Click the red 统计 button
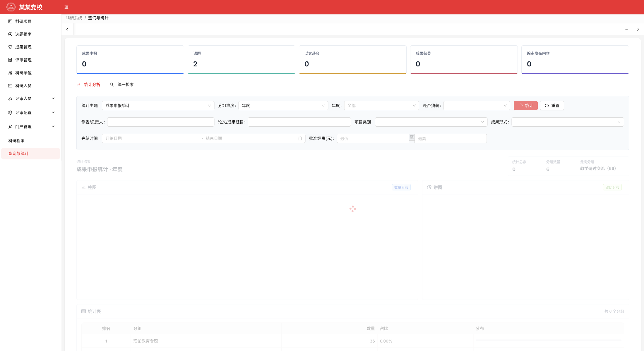Screen dimensions: 644x351 coord(526,106)
